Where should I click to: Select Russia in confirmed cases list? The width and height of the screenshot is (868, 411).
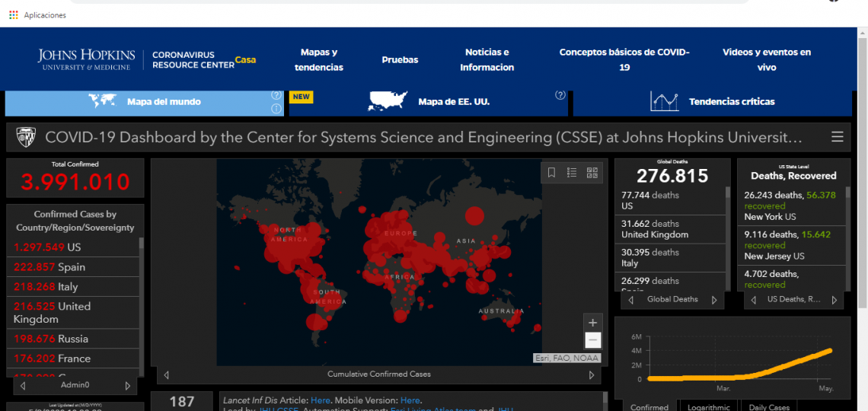pos(72,339)
